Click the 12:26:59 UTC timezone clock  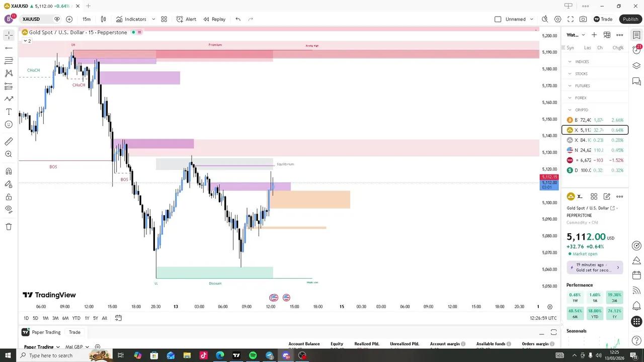[x=543, y=318]
